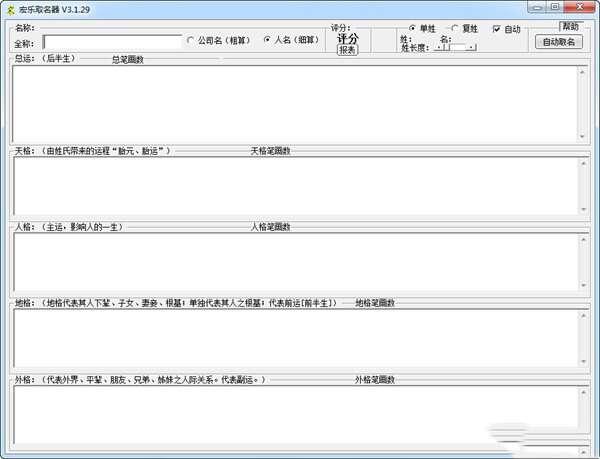Click the 报表 report button
The image size is (600, 459).
[347, 49]
